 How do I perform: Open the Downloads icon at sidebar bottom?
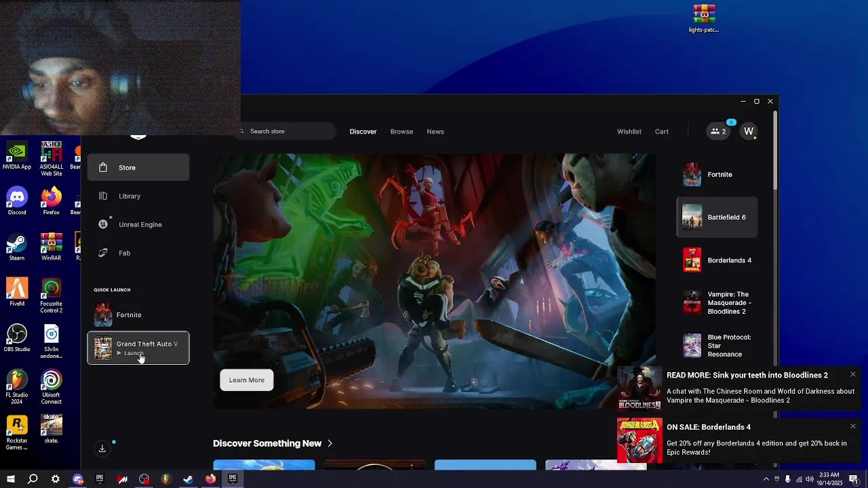tap(102, 448)
